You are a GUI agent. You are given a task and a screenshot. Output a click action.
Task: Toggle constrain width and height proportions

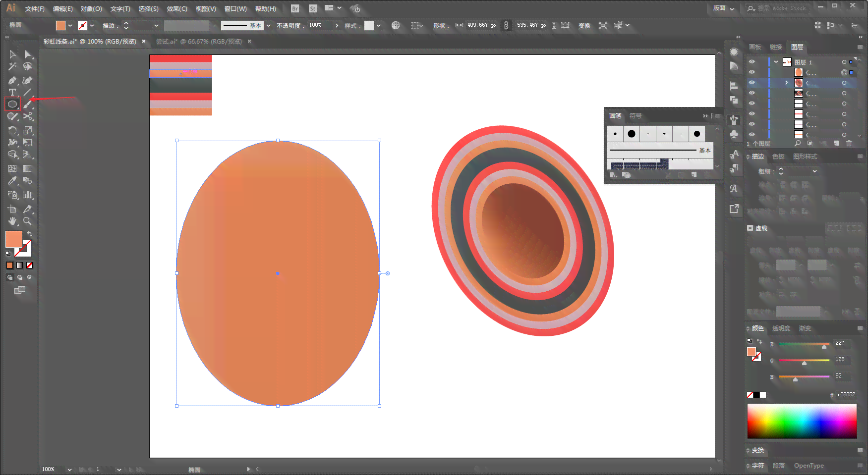click(506, 25)
